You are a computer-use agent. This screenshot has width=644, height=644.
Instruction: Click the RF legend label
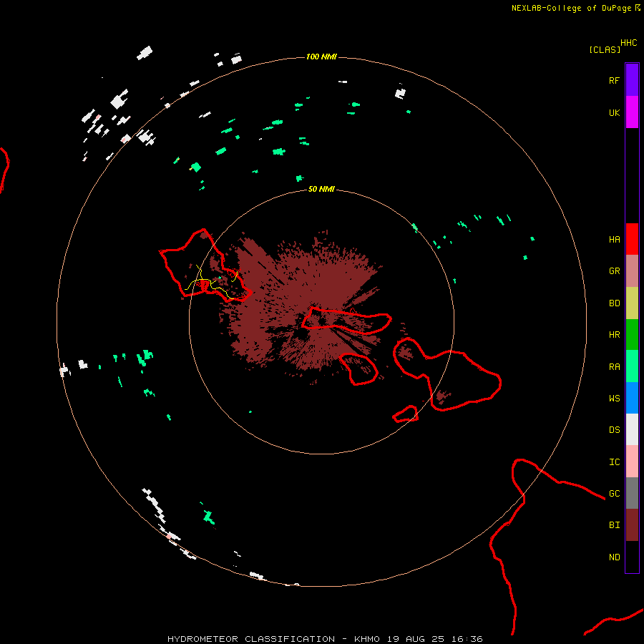614,80
